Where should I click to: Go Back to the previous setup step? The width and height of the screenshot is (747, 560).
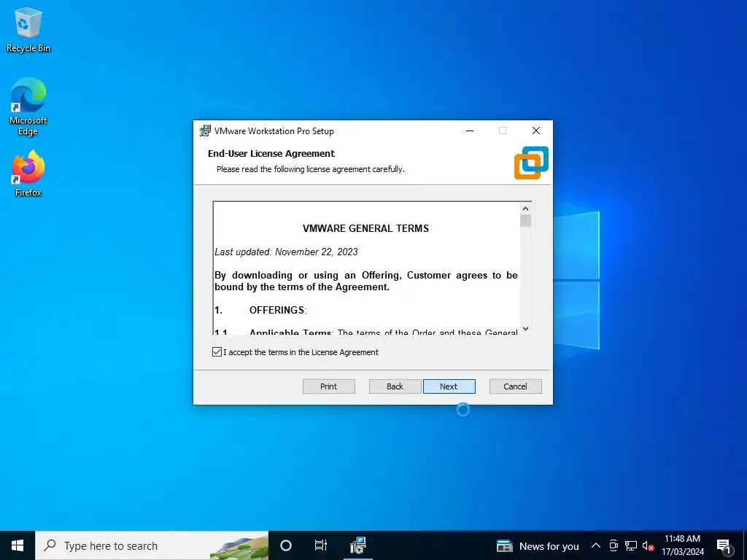(x=395, y=386)
